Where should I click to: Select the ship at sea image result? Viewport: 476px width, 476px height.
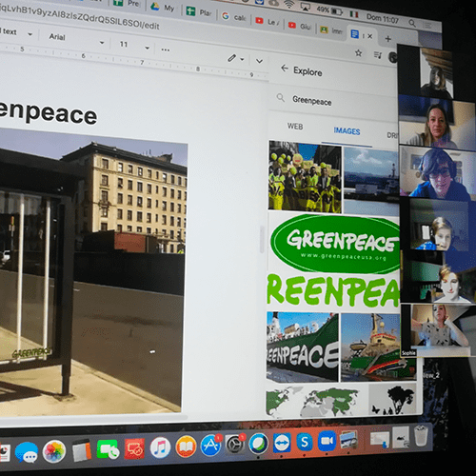371,182
